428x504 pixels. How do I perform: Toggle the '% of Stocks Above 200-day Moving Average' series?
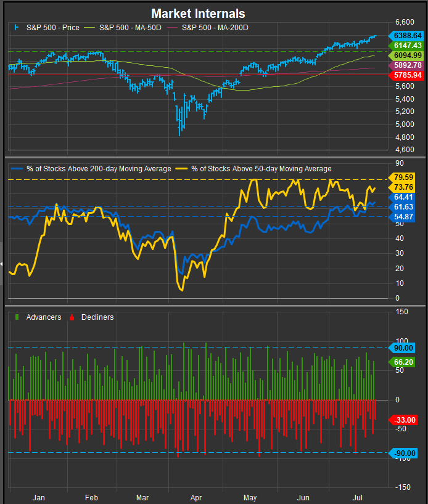pyautogui.click(x=97, y=169)
